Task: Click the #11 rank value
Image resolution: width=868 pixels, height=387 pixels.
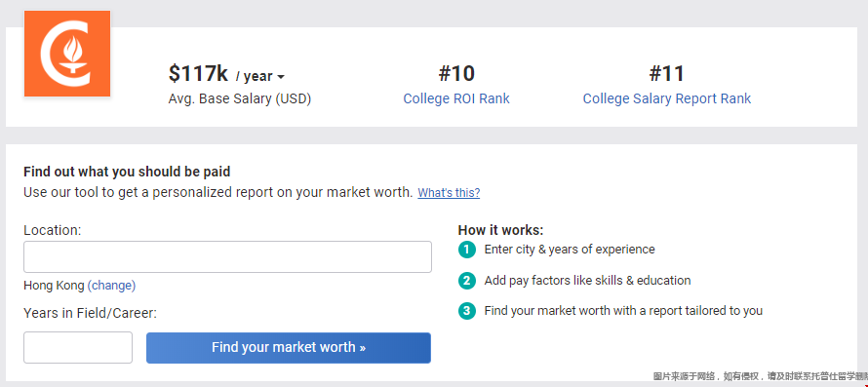Action: coord(666,74)
